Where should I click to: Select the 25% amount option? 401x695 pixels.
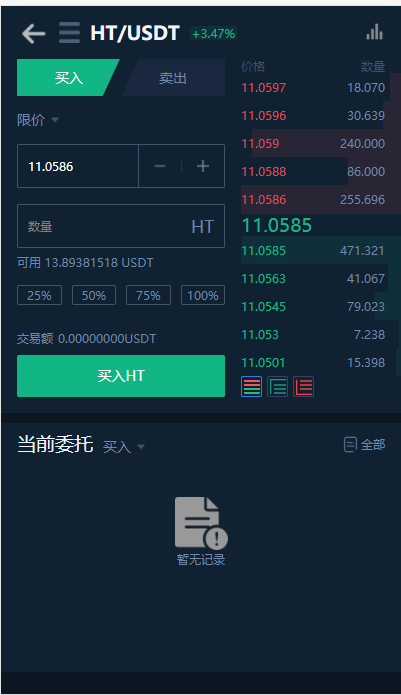[39, 295]
